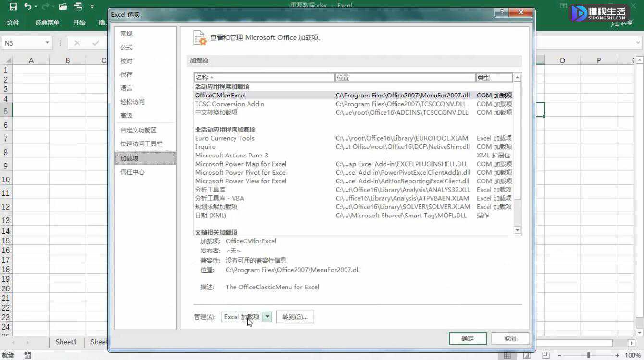The width and height of the screenshot is (644, 360).
Task: Select the Euro Currency Tools add-in
Action: 353,138
